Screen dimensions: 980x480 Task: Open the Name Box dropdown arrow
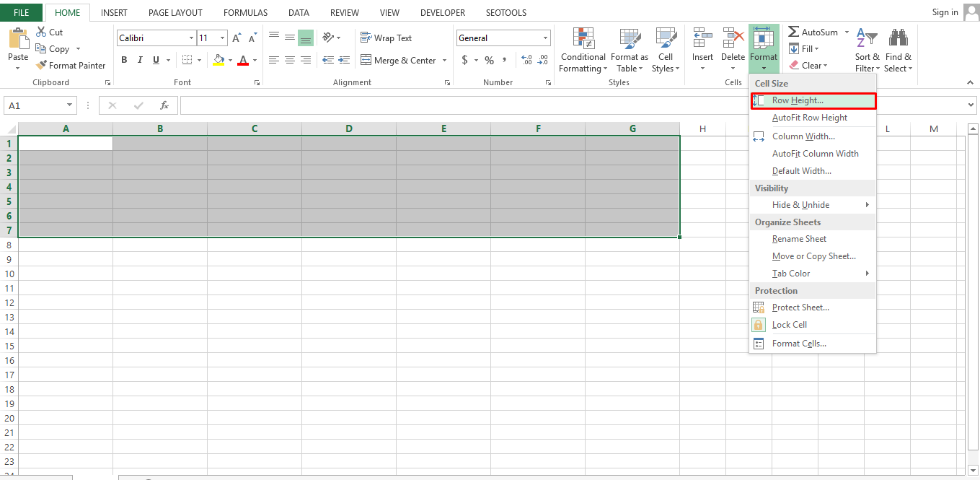[69, 105]
